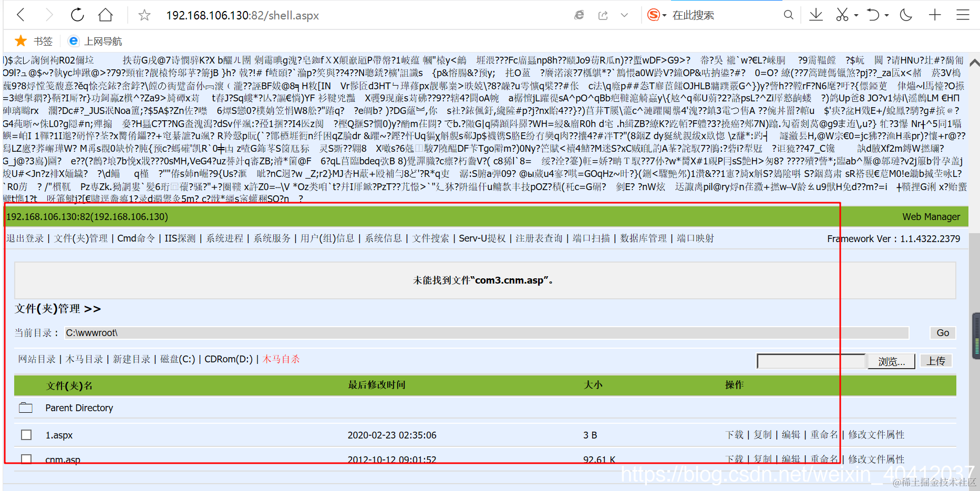Click the upload file path field
The width and height of the screenshot is (980, 491).
pyautogui.click(x=811, y=361)
